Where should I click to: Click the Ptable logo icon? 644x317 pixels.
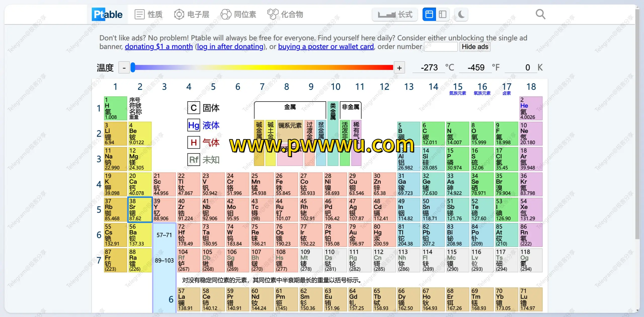coord(107,15)
